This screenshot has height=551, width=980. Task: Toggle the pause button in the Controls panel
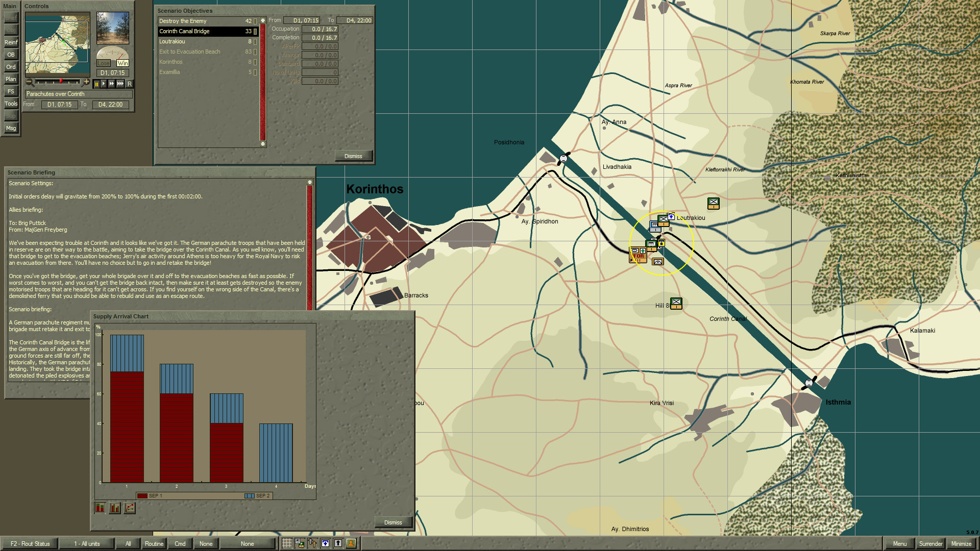point(97,84)
